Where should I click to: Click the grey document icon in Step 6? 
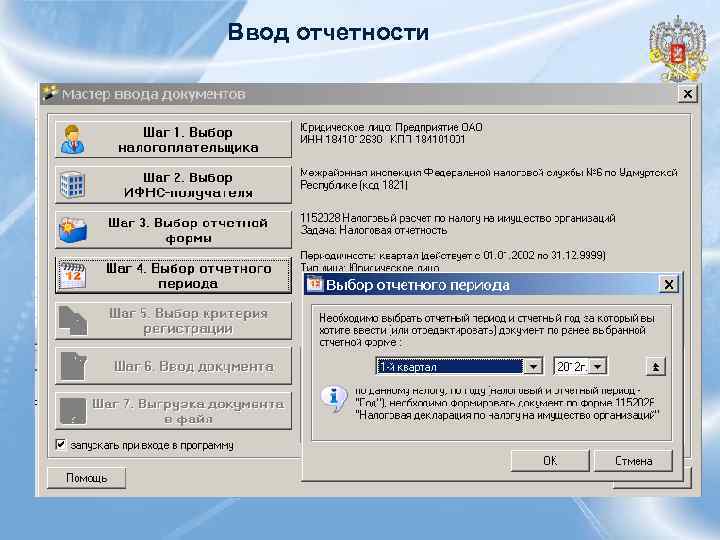click(x=73, y=366)
